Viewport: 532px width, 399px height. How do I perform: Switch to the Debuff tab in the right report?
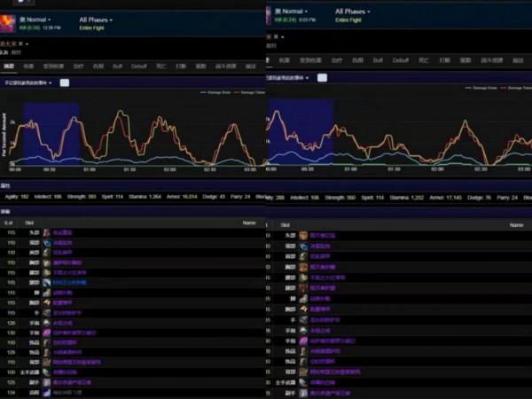coord(401,60)
